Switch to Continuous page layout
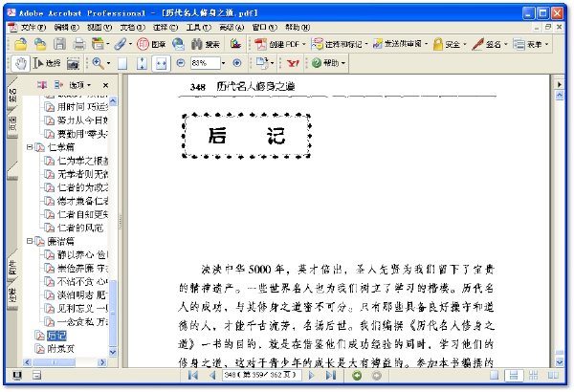 [513, 375]
